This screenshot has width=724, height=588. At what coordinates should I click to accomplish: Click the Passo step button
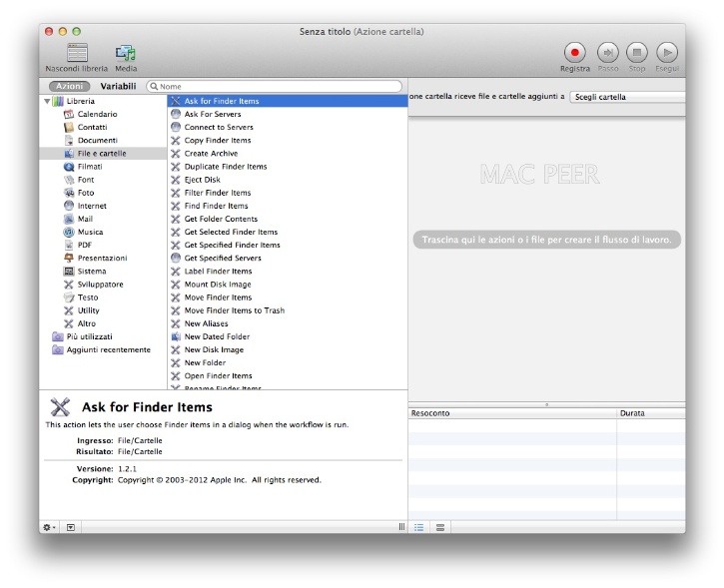click(608, 53)
